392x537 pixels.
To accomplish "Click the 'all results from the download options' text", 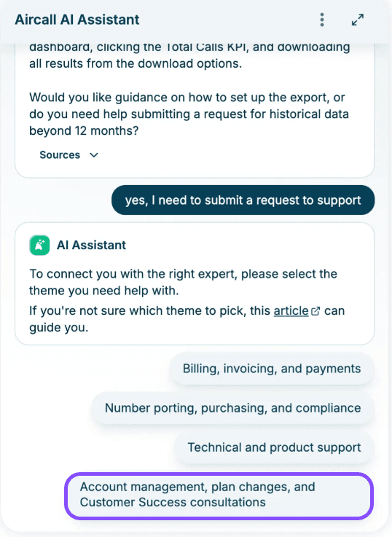I will (x=136, y=63).
